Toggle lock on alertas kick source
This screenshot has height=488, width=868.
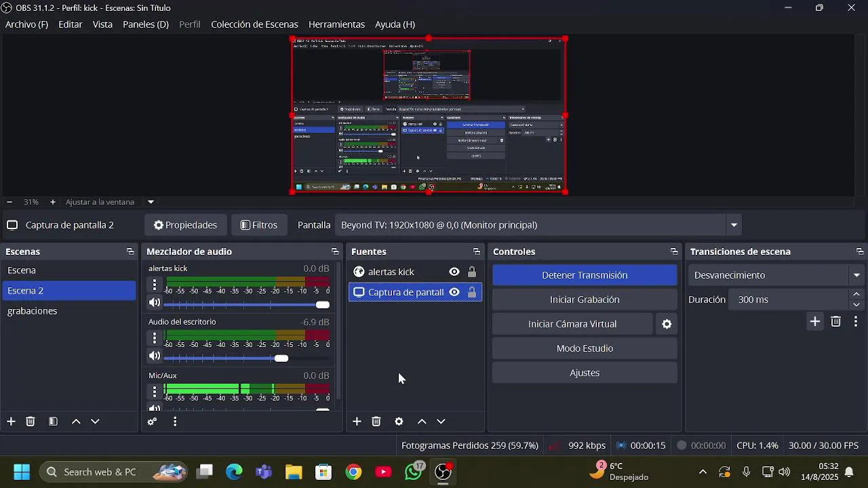[x=472, y=272]
